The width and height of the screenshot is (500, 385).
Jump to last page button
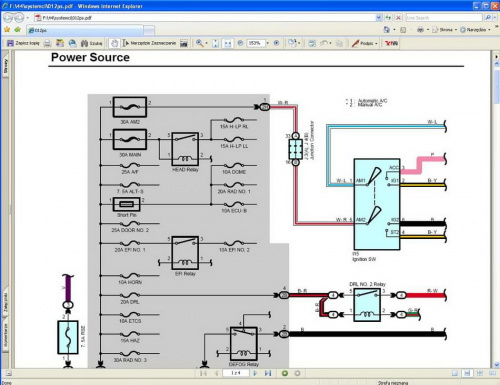[x=268, y=373]
